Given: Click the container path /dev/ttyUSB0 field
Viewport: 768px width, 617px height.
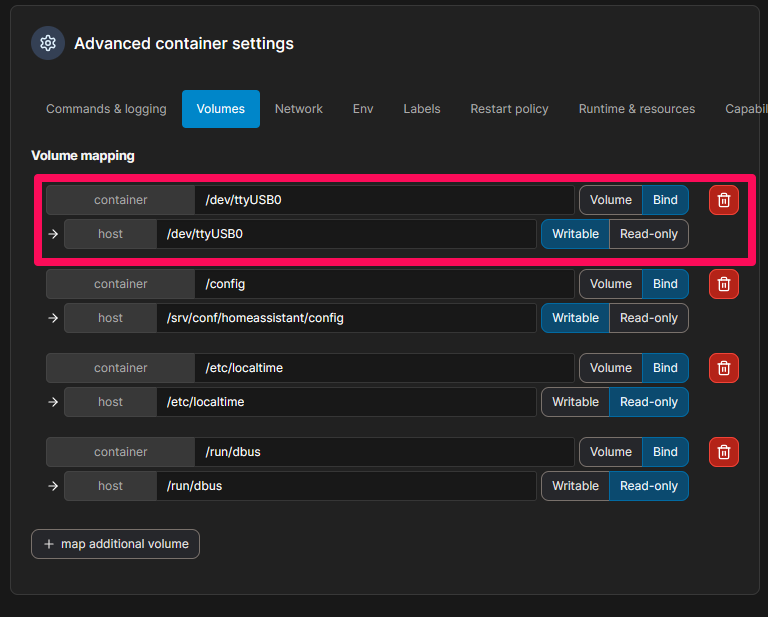Looking at the screenshot, I should (384, 200).
